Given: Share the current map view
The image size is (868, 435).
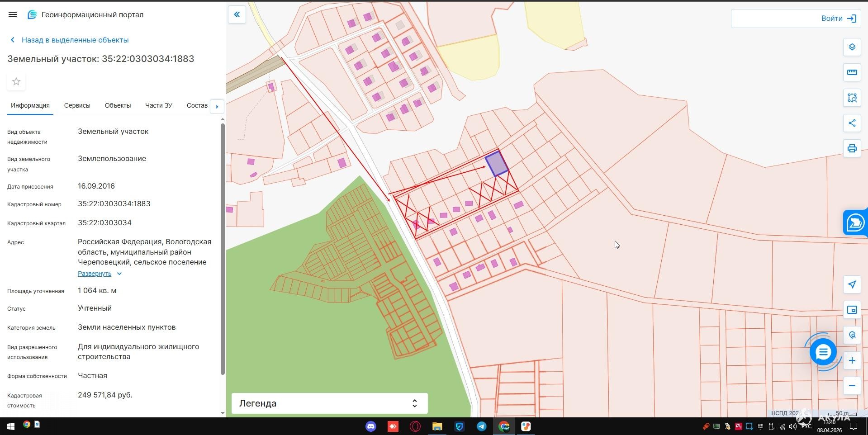Looking at the screenshot, I should [x=852, y=123].
